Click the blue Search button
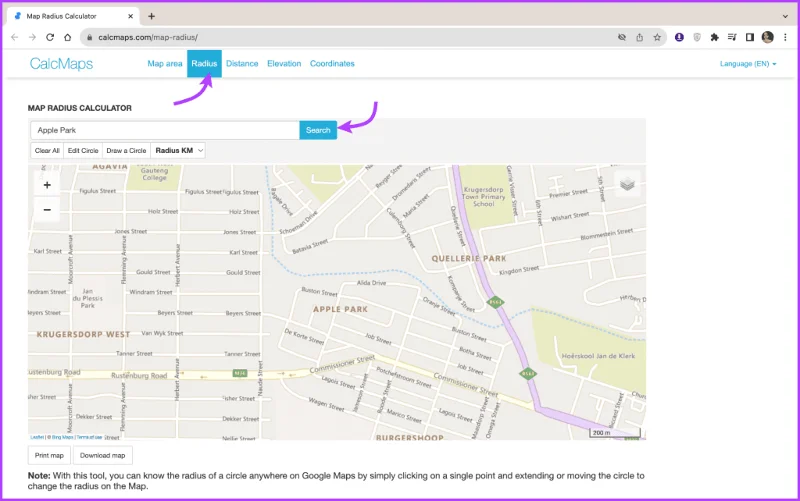This screenshot has height=501, width=800. [x=318, y=130]
